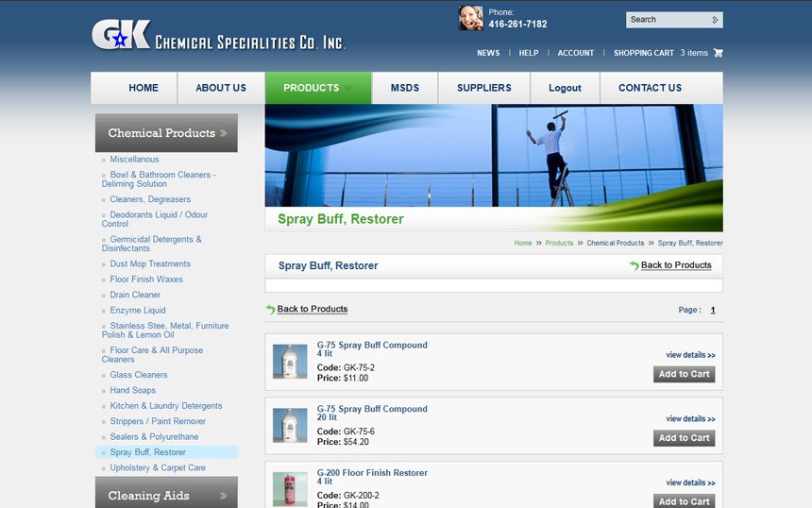Click the Home breadcrumb link
Image resolution: width=812 pixels, height=508 pixels.
[x=523, y=243]
